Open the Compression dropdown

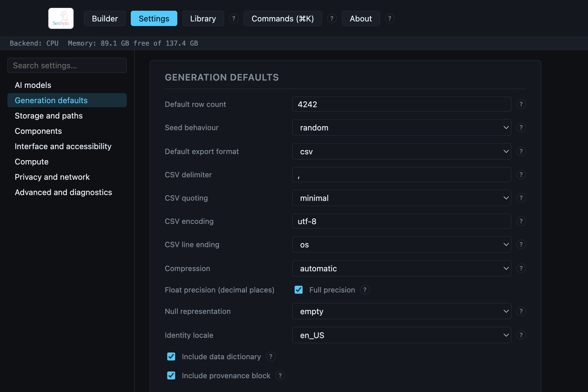coord(401,268)
